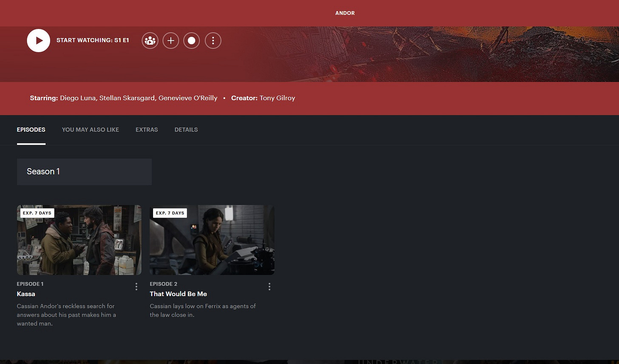The width and height of the screenshot is (619, 364).
Task: Click the EPISODE 1 label
Action: tap(30, 284)
